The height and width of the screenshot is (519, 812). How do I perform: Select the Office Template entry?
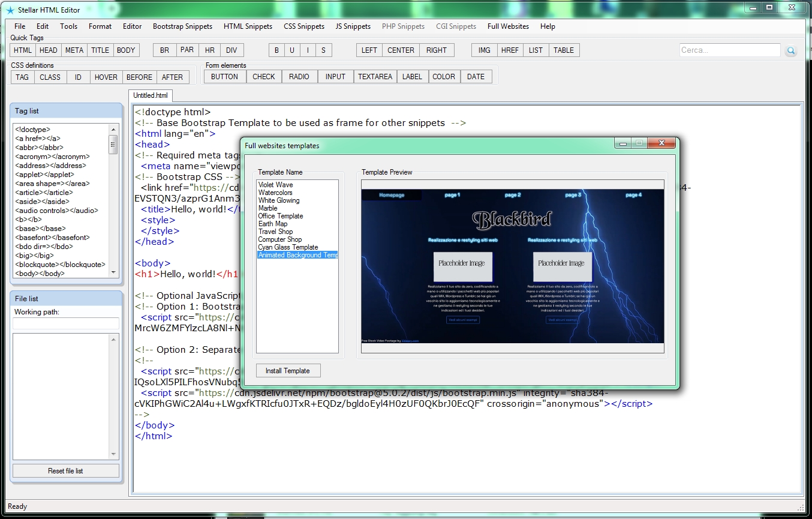point(281,216)
